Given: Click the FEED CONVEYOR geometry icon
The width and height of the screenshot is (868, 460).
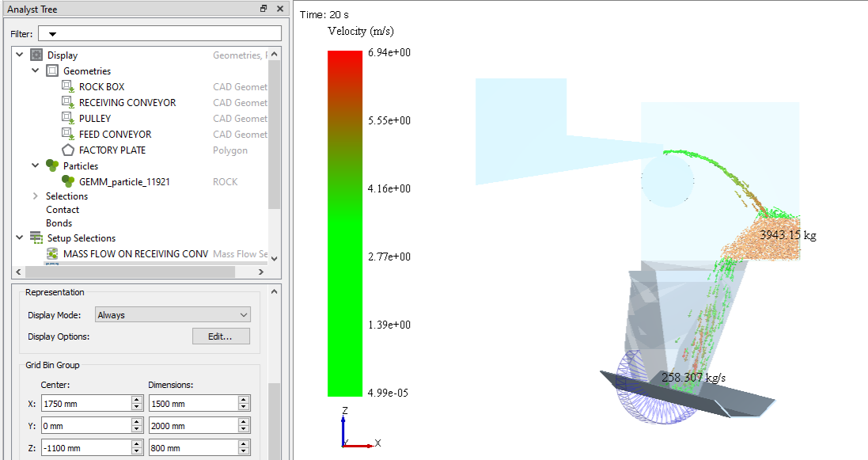Looking at the screenshot, I should coord(67,135).
